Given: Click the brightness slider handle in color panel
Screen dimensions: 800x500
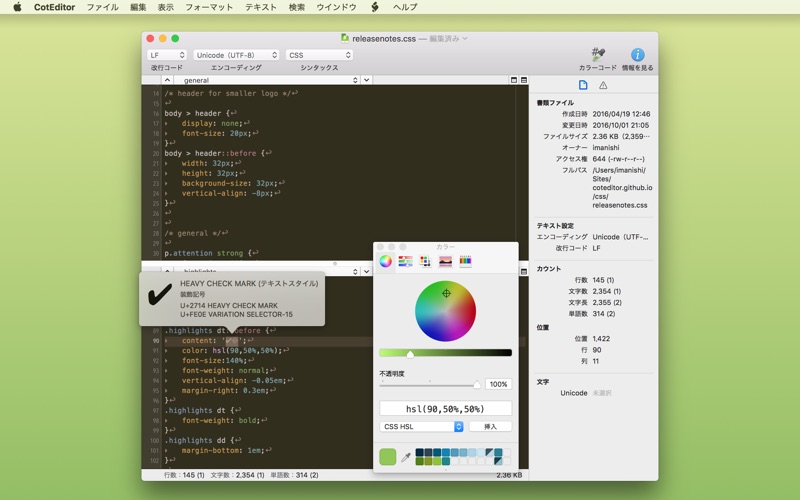Looking at the screenshot, I should click(410, 354).
